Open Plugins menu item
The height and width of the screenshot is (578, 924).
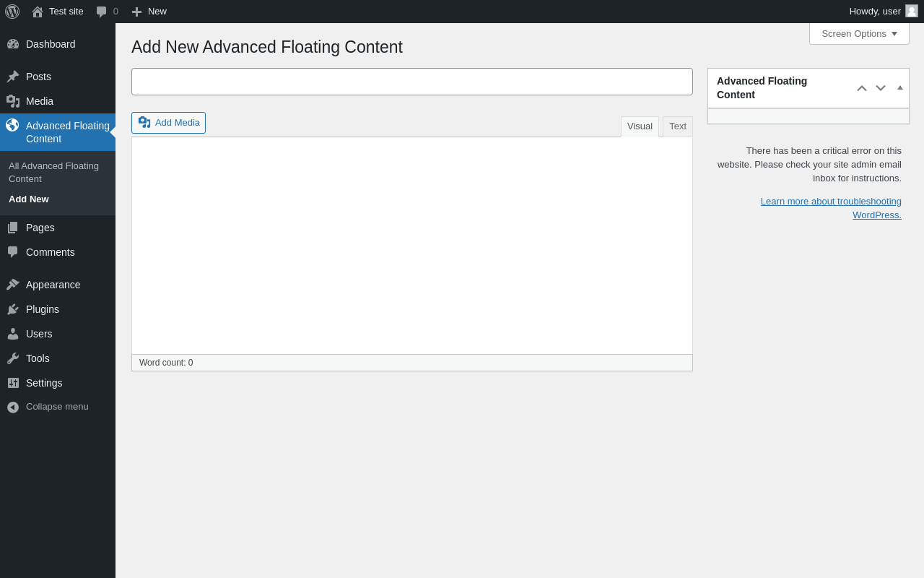58,309
